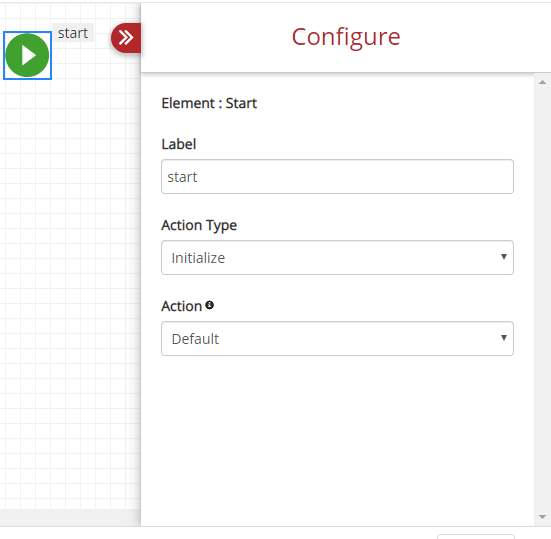Click the gray bar beneath the canvas
This screenshot has width=551, height=539.
click(x=70, y=517)
